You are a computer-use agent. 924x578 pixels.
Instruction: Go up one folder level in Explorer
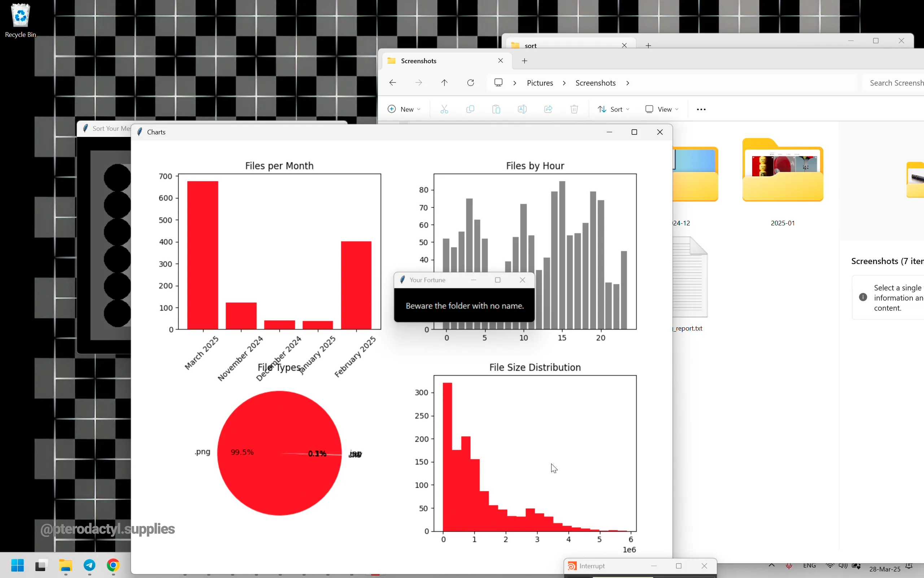point(444,83)
